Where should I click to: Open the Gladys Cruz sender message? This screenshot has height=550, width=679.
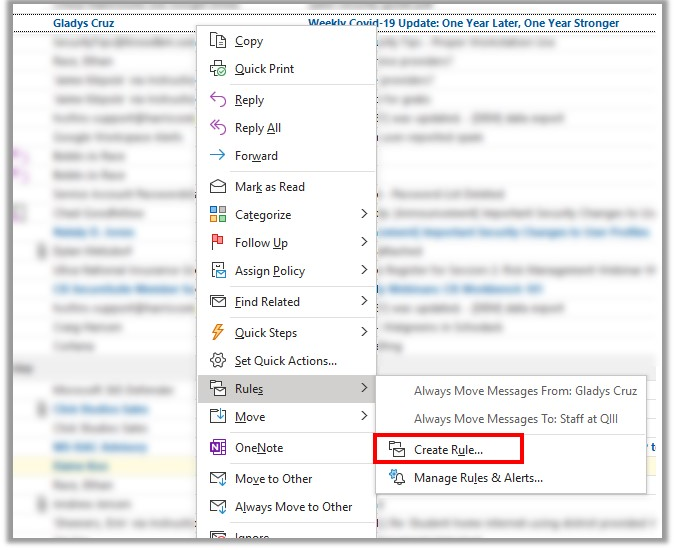pos(84,23)
